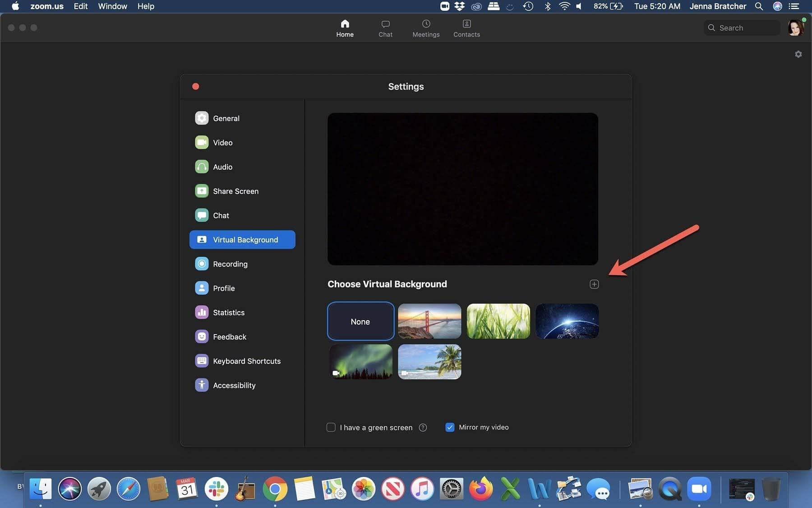Choose green grass background
812x508 pixels.
pyautogui.click(x=498, y=321)
